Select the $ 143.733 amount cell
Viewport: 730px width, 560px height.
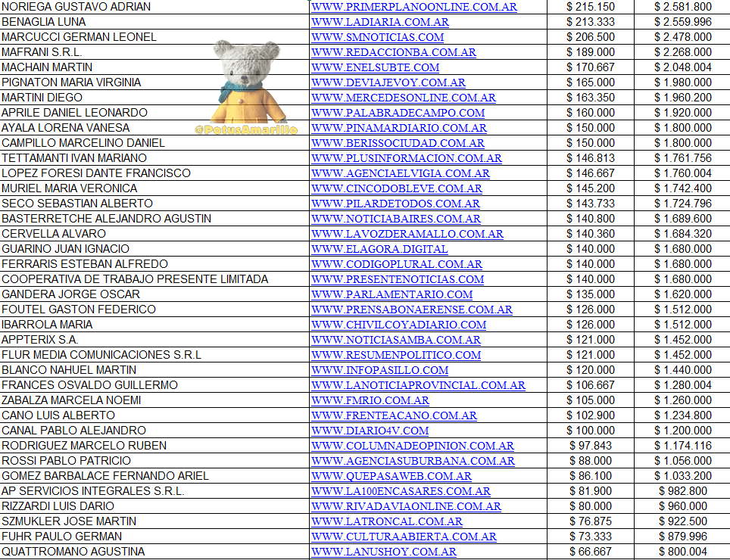click(x=591, y=204)
